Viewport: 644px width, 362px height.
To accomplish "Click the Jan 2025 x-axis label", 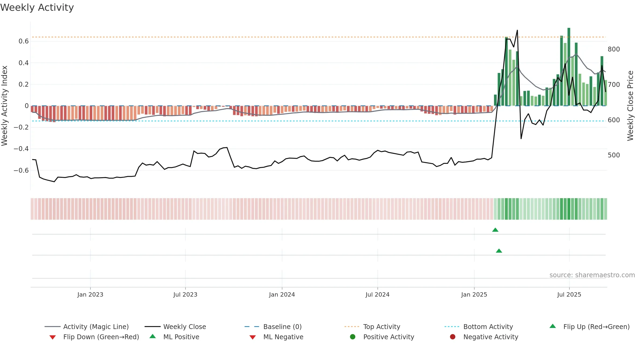I will tap(474, 294).
